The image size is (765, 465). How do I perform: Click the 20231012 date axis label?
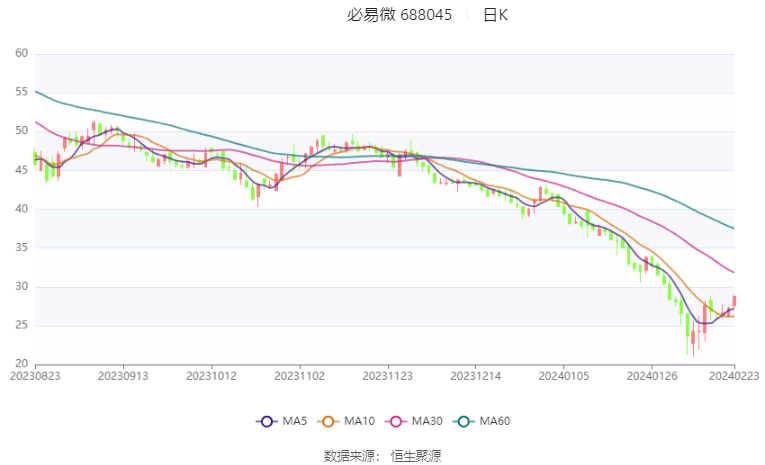(211, 376)
